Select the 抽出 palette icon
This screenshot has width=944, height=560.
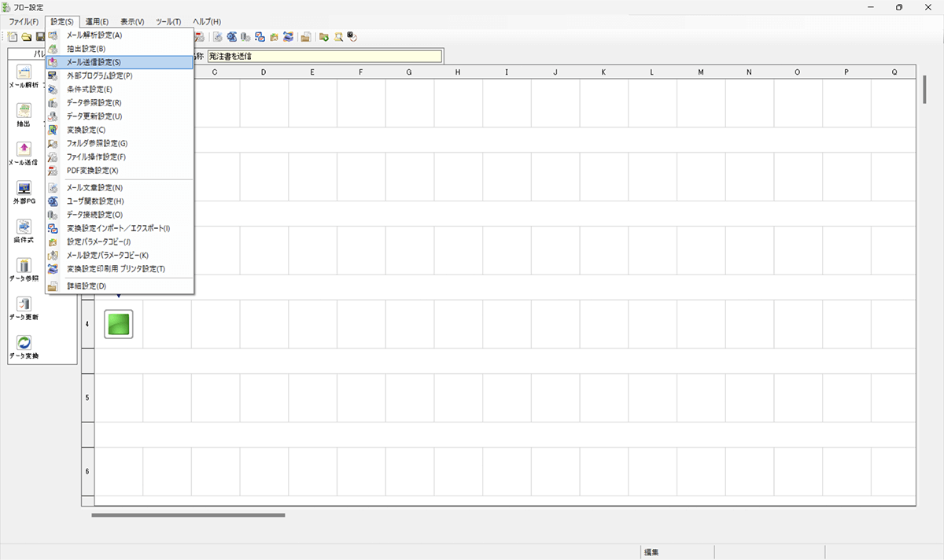pos(24,110)
